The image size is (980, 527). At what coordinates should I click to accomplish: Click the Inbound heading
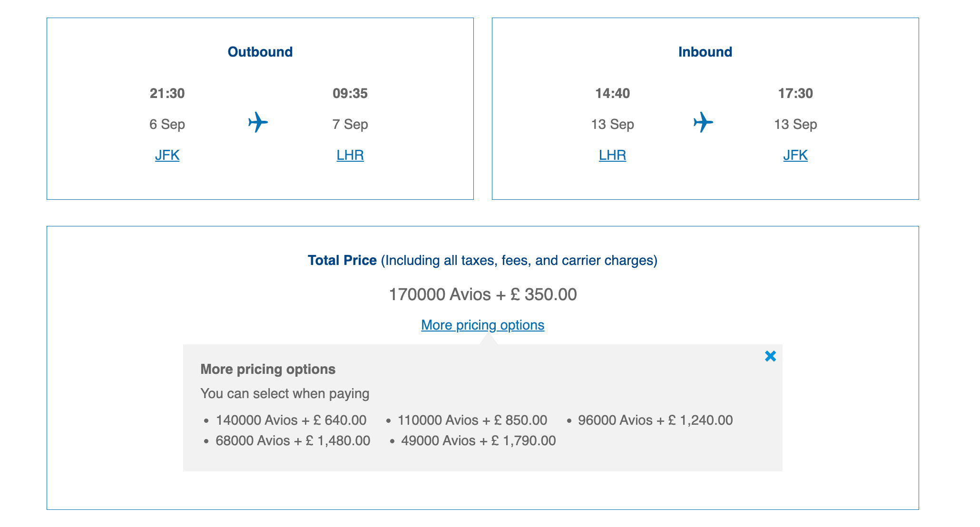[705, 52]
